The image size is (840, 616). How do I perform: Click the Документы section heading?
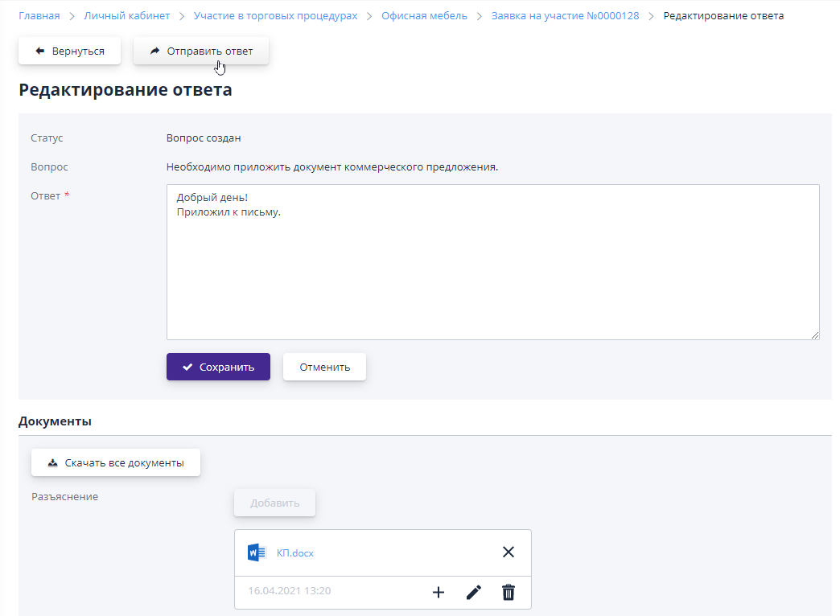(x=55, y=421)
